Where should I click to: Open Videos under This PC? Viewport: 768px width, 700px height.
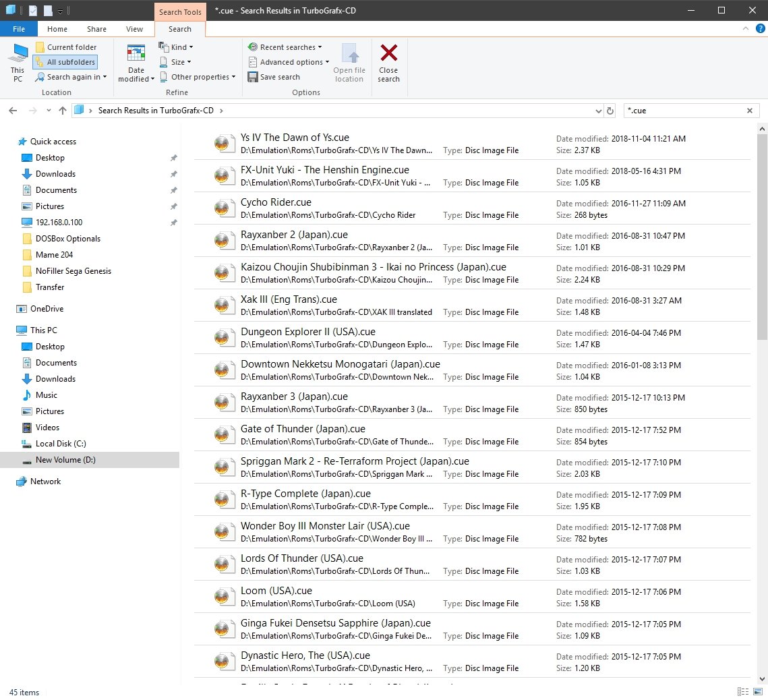coord(47,427)
